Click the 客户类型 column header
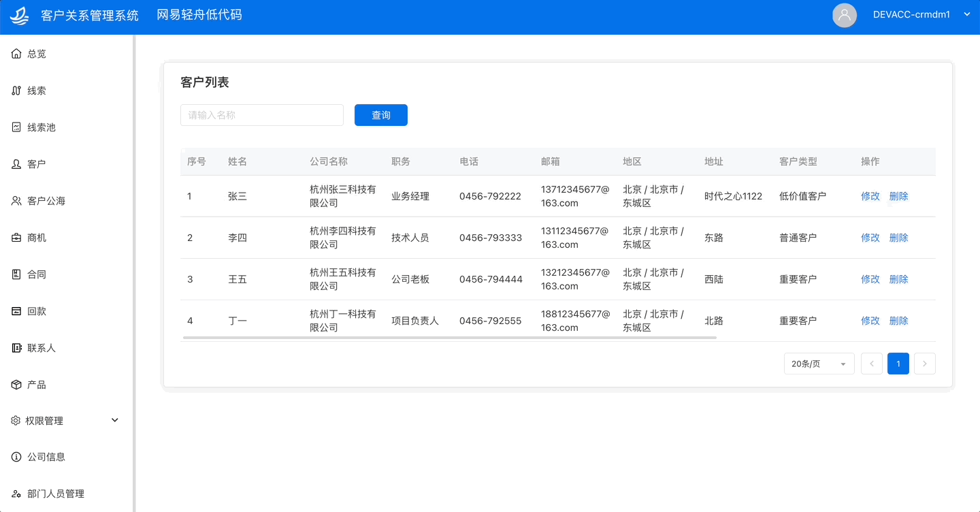Screen dimensions: 980x512 click(x=798, y=161)
